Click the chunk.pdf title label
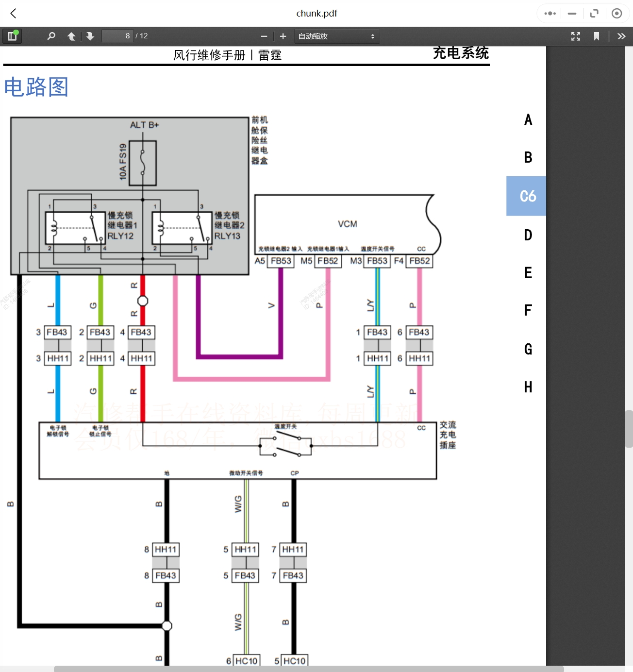Screen dimensions: 633x672 [316, 13]
